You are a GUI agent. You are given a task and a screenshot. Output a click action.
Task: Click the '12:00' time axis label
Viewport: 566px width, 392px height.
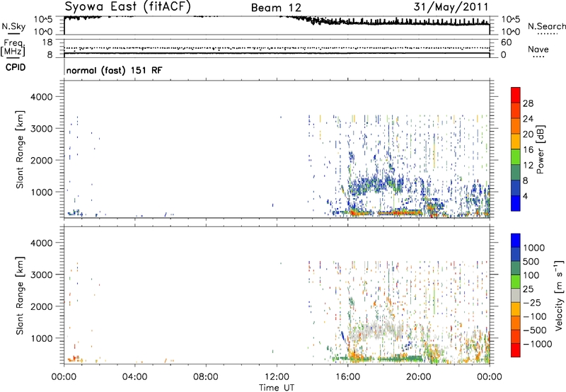(x=277, y=377)
